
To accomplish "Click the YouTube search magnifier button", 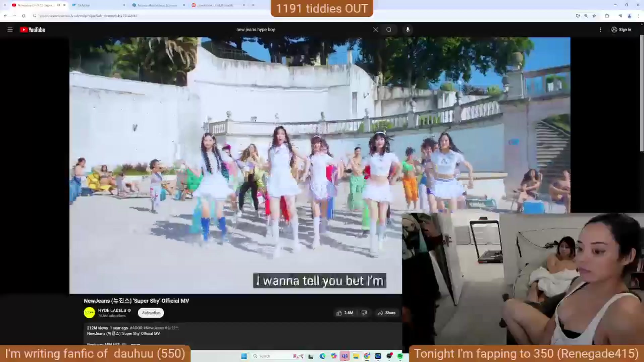I will 389,29.
